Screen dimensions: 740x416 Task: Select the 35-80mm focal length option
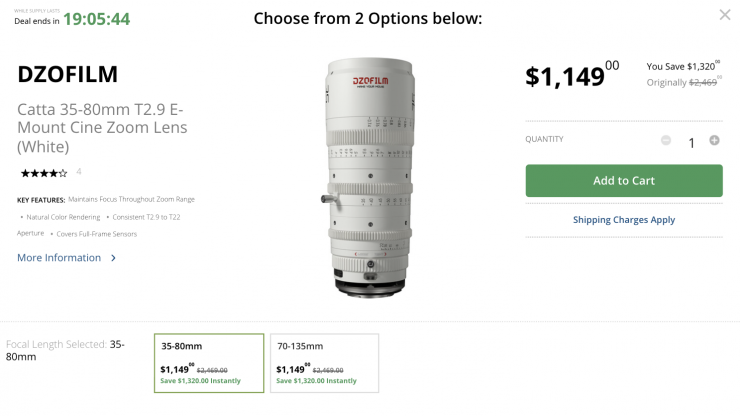209,363
